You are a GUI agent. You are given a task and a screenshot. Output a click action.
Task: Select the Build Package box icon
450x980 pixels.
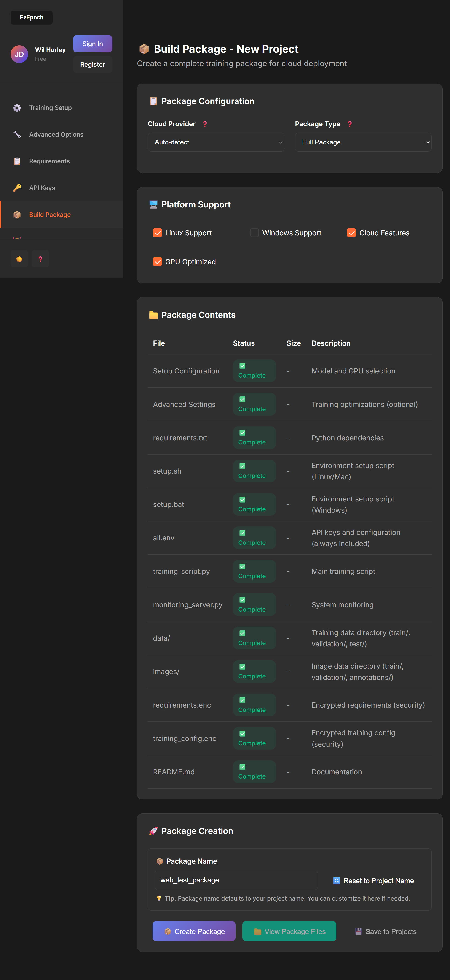click(17, 214)
